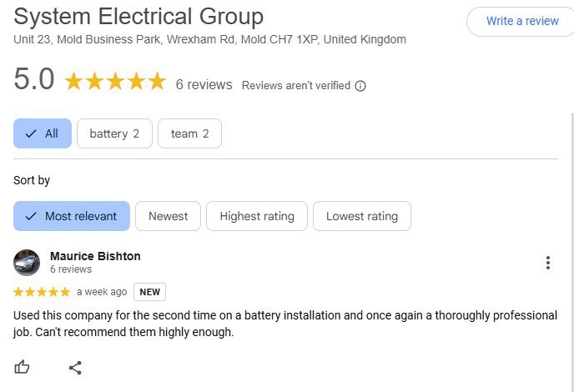574x392 pixels.
Task: Click the five-star overall rating
Action: (115, 82)
